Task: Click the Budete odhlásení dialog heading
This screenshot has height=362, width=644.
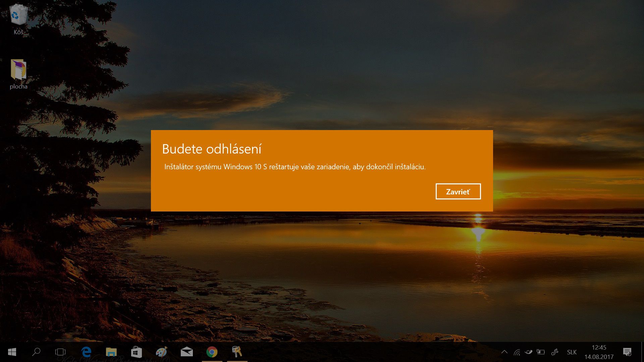Action: tap(212, 149)
